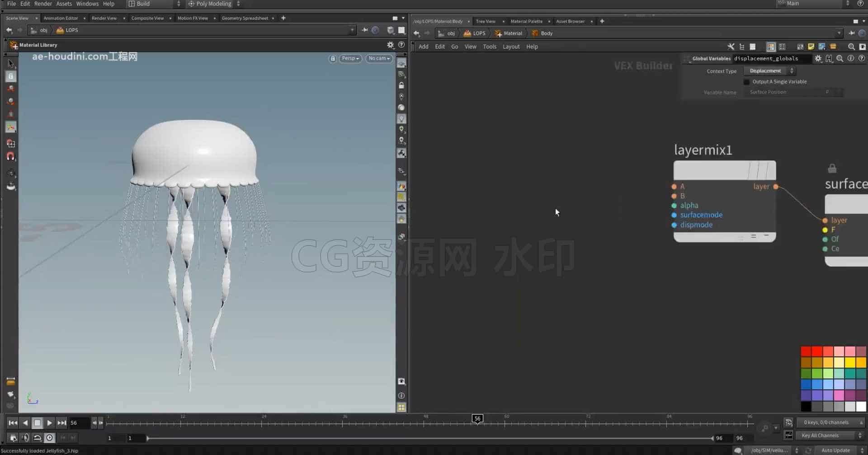
Task: Toggle the audio scrub speaker icon
Action: pos(25,438)
